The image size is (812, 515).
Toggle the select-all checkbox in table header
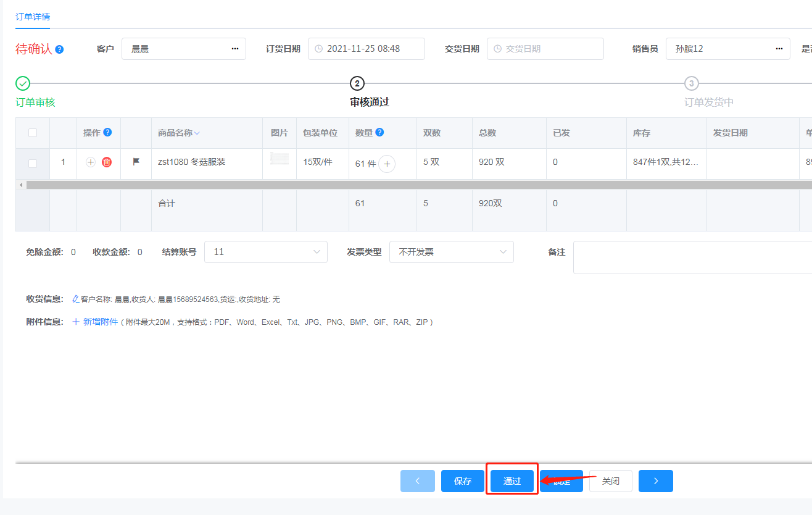click(33, 133)
